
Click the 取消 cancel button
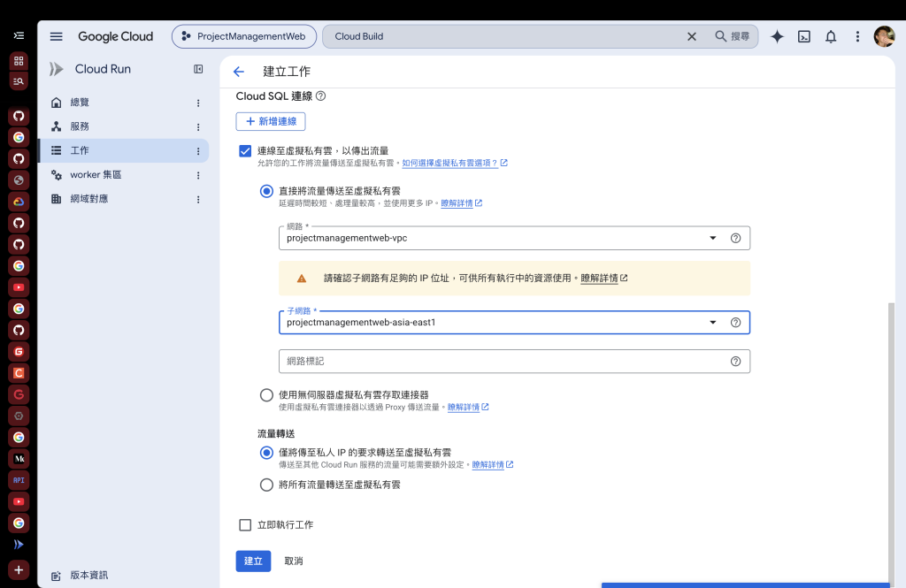(x=294, y=561)
